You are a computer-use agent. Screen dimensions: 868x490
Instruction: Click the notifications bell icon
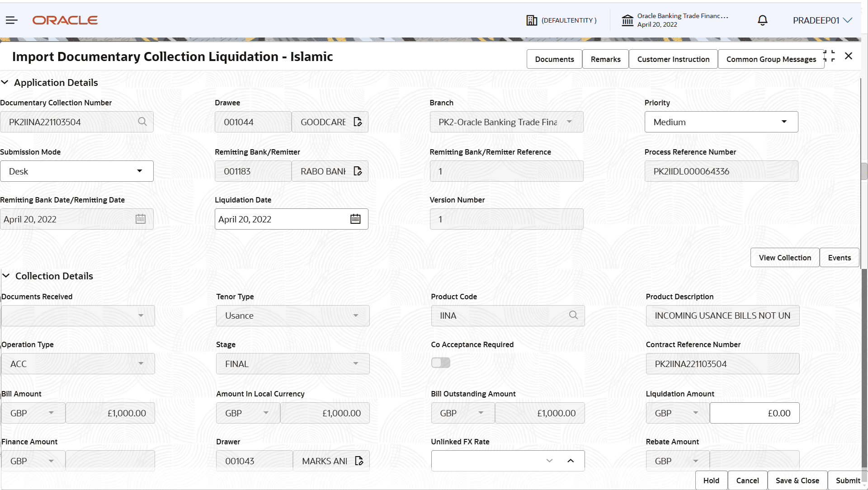[762, 20]
